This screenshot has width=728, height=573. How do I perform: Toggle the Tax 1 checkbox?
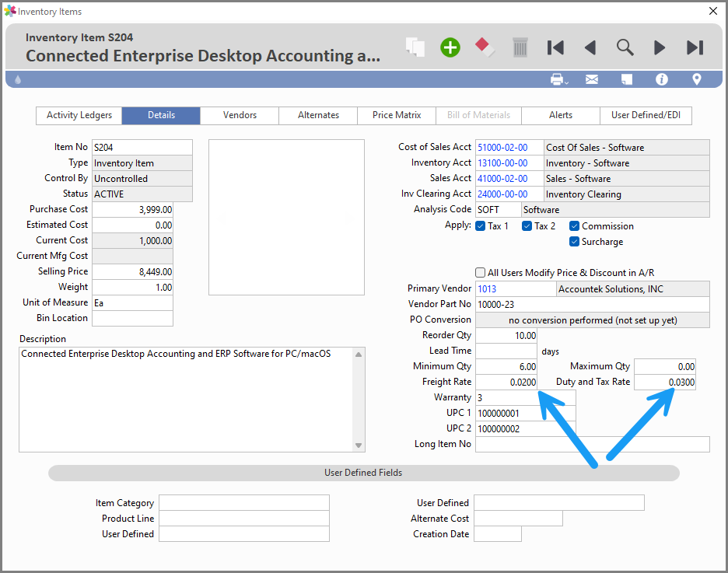(x=481, y=226)
